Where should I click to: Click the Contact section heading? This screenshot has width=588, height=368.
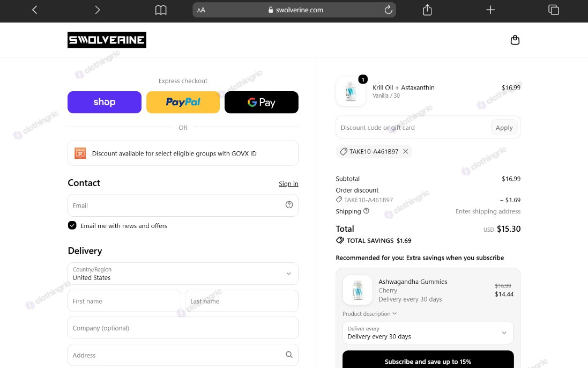point(84,183)
